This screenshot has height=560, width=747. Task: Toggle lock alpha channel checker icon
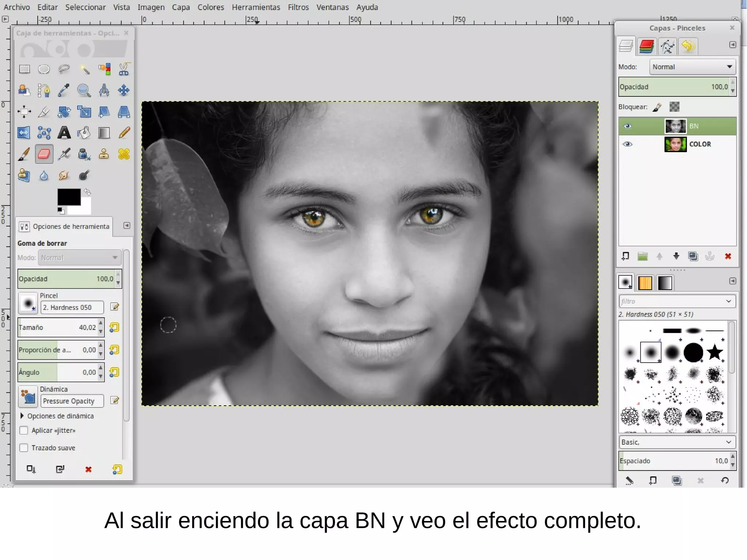pos(674,107)
